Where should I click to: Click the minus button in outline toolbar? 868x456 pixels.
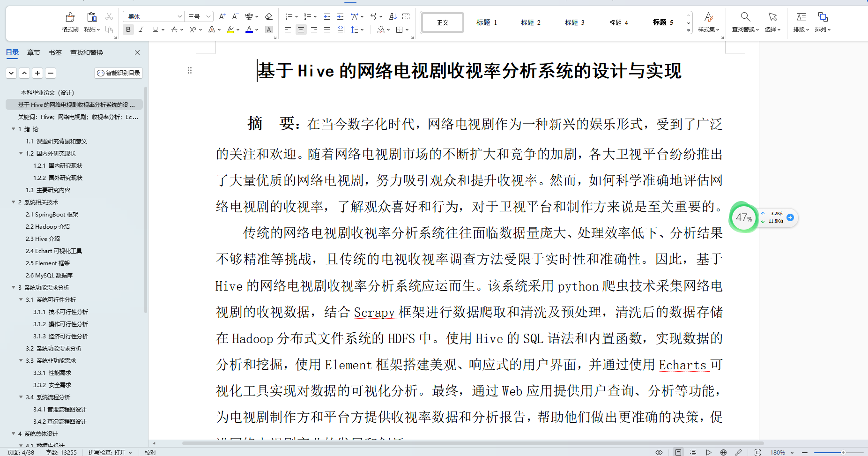coord(51,73)
